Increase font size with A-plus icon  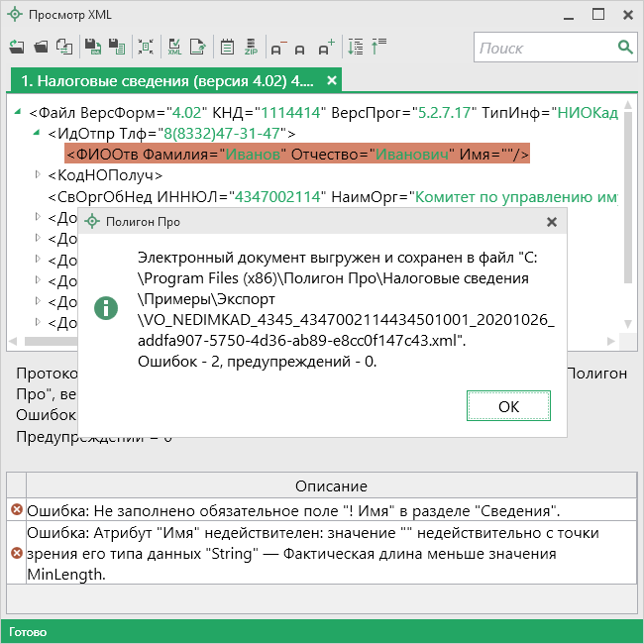point(325,47)
